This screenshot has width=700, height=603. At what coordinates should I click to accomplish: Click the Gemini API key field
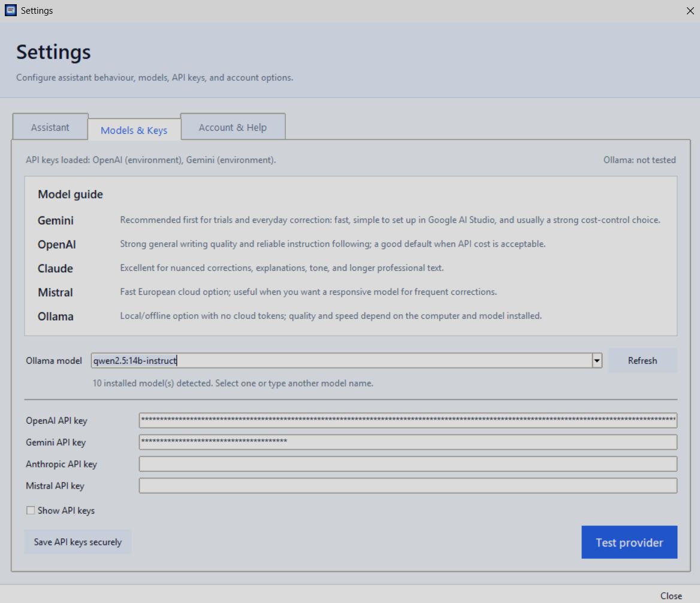(408, 442)
